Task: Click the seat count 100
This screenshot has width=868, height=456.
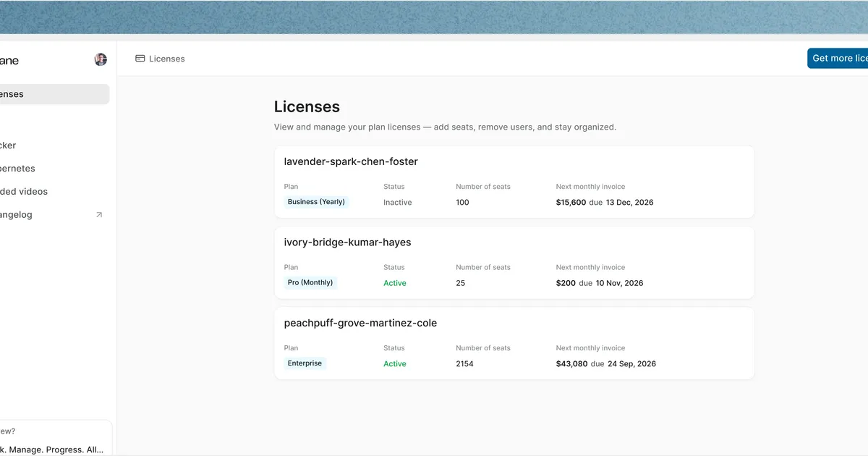Action: tap(462, 203)
